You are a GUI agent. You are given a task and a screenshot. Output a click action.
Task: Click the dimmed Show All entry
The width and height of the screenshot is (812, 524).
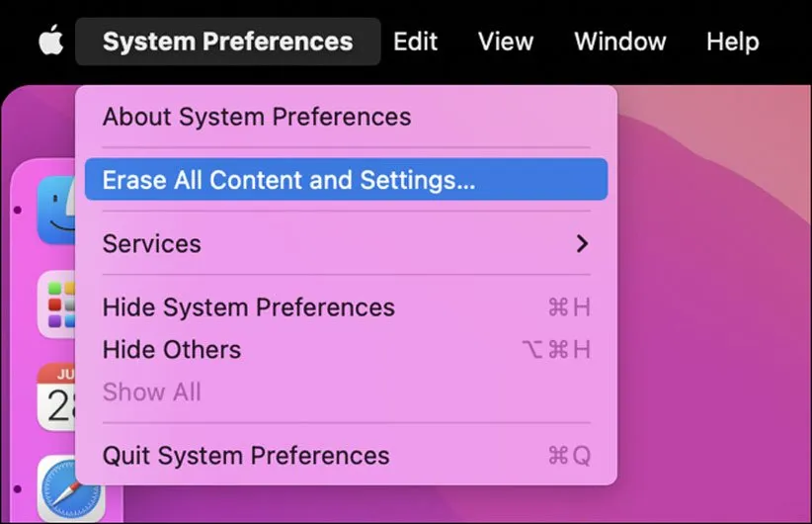(x=151, y=392)
